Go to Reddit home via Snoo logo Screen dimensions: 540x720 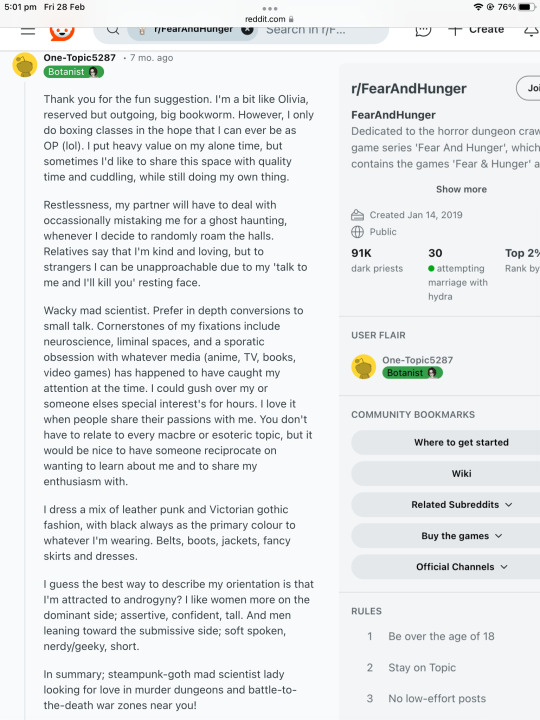pos(62,32)
